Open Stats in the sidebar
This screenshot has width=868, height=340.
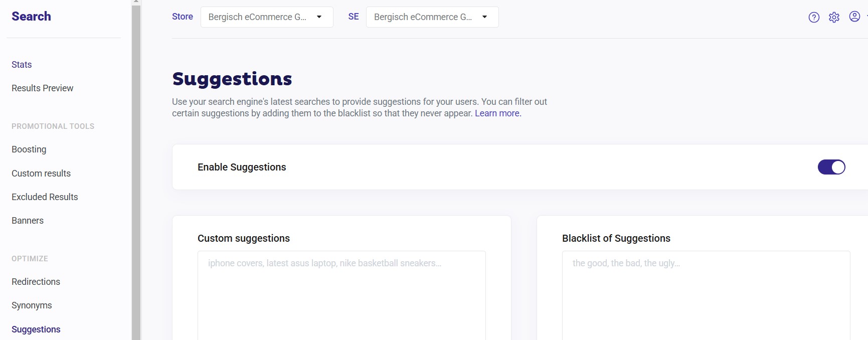(x=22, y=65)
